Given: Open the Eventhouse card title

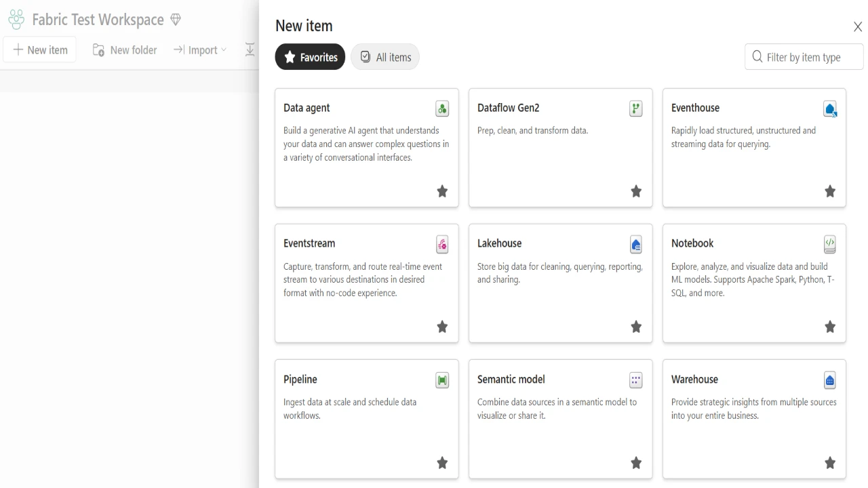Looking at the screenshot, I should [x=695, y=108].
